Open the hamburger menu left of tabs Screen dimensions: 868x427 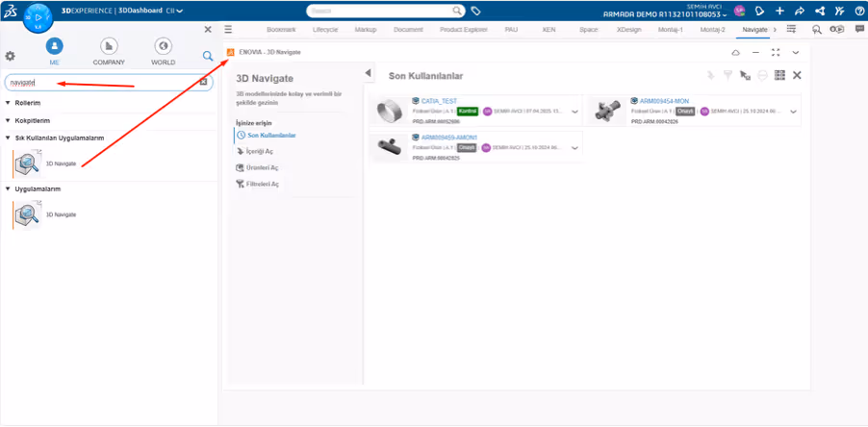(x=228, y=29)
